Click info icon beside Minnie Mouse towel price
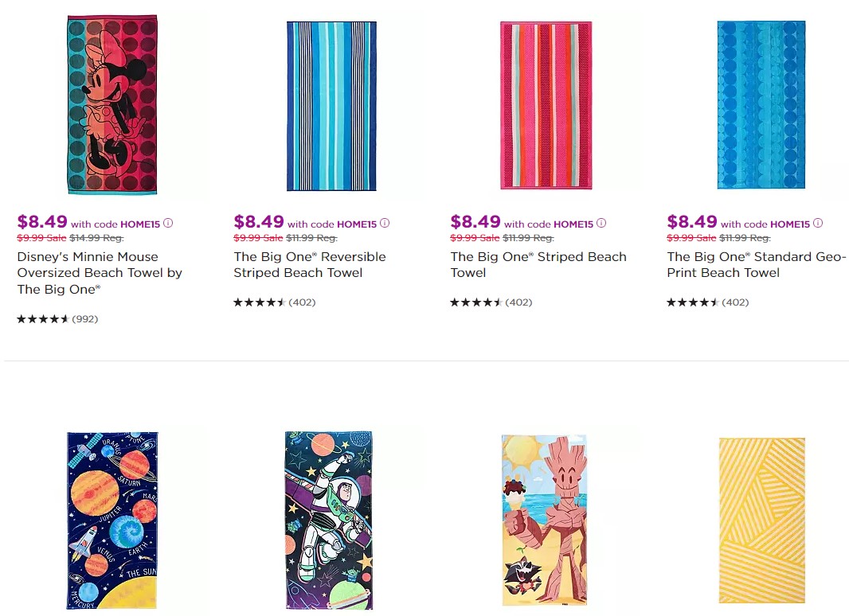 (x=168, y=223)
